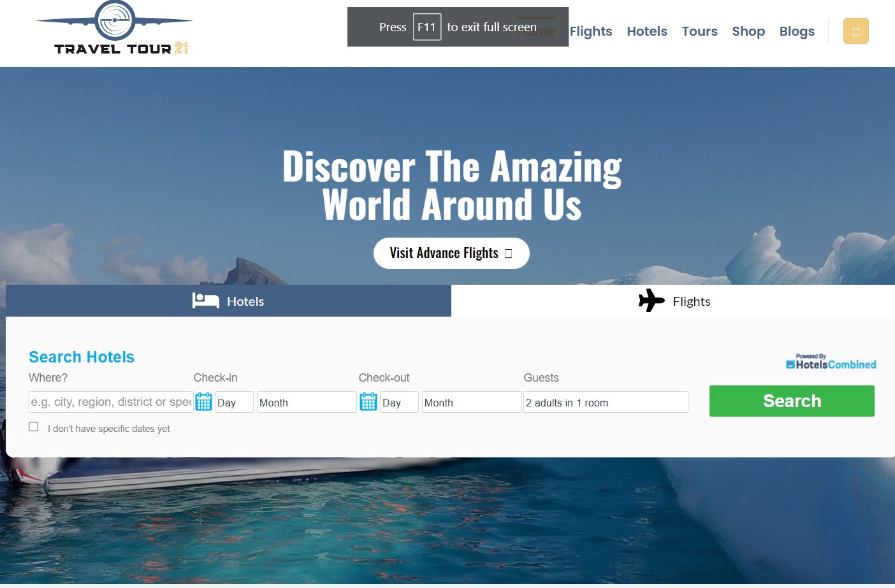Click the green Search button
The height and width of the screenshot is (588, 895).
[792, 401]
